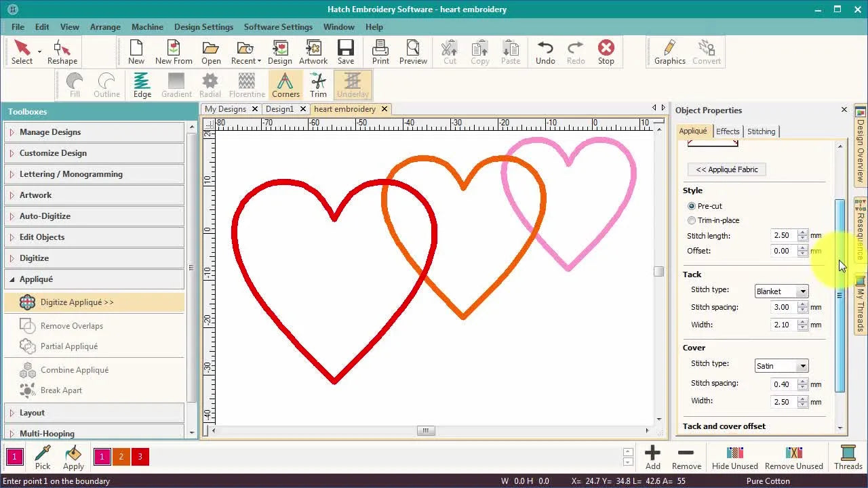Switch to the Design1 tab

pyautogui.click(x=279, y=109)
